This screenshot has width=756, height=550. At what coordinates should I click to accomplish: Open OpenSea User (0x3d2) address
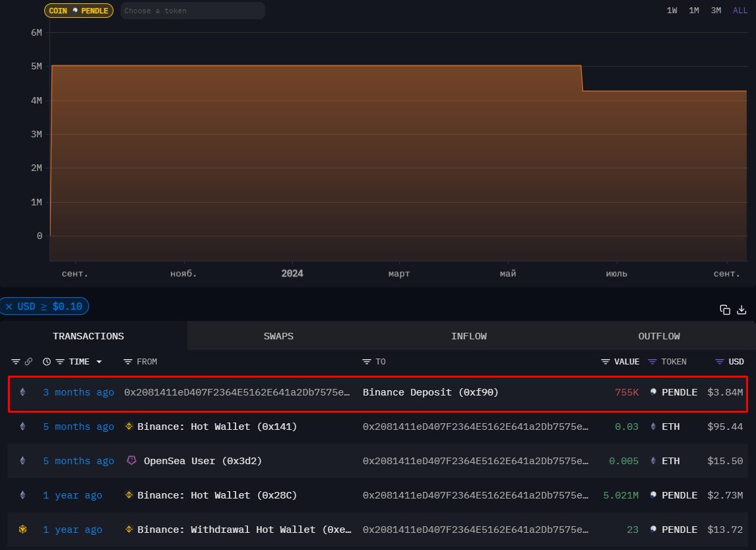click(203, 461)
